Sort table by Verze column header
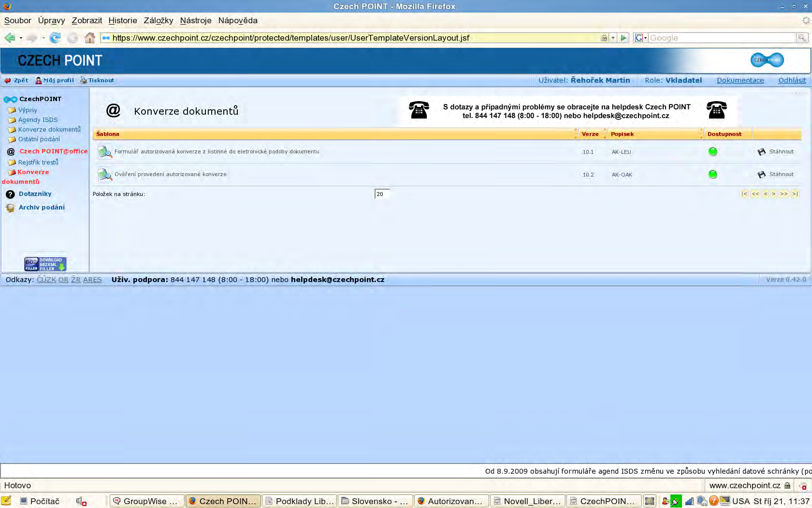This screenshot has height=508, width=812. pos(590,134)
